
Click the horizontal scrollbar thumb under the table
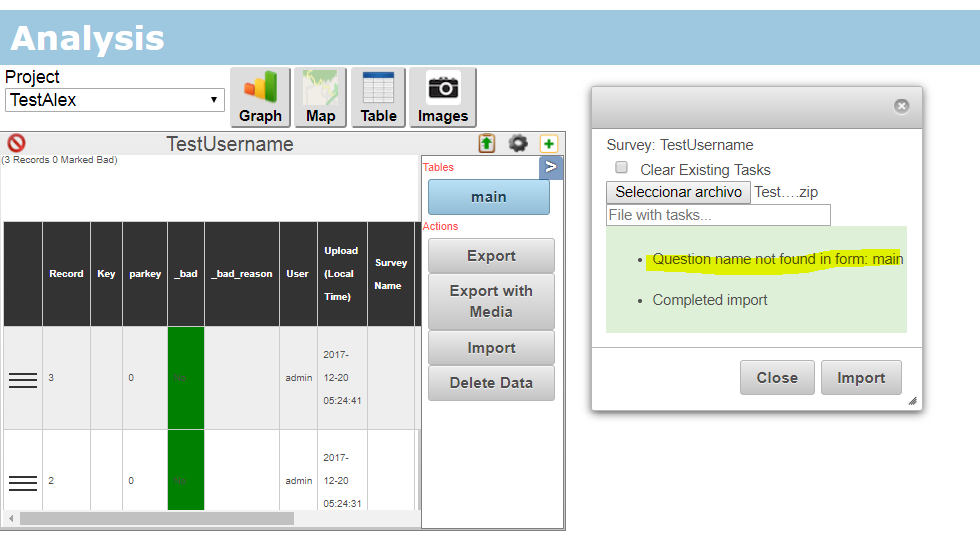156,518
